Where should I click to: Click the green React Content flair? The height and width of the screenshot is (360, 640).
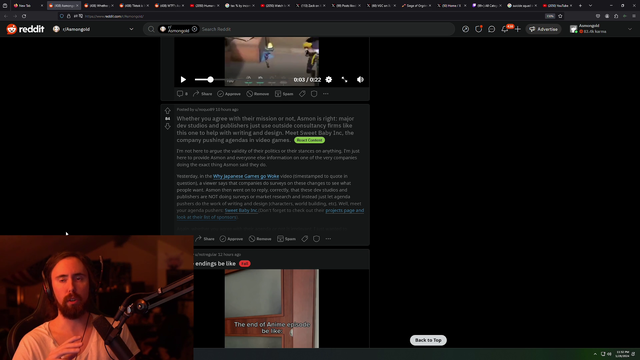point(309,140)
